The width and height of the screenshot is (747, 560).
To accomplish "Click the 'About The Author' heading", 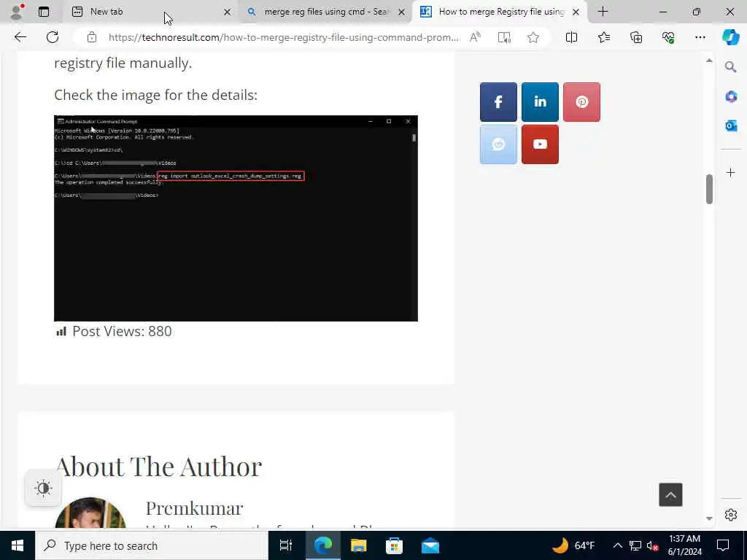I will (158, 466).
